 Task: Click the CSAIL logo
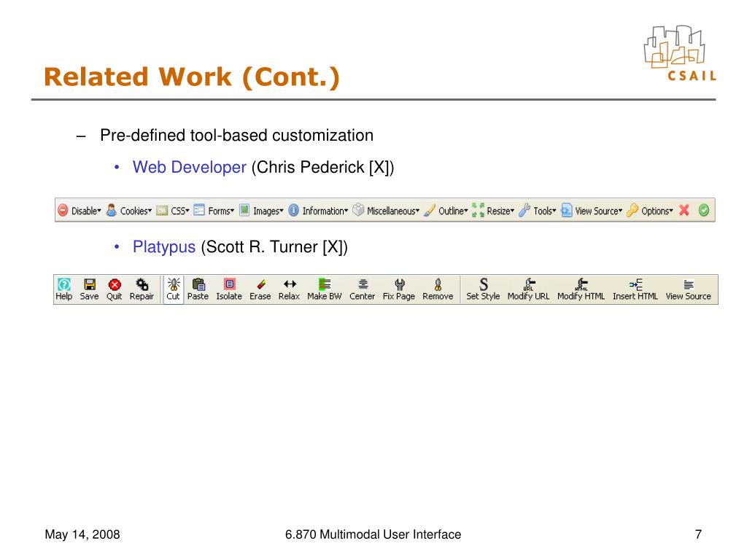click(680, 53)
